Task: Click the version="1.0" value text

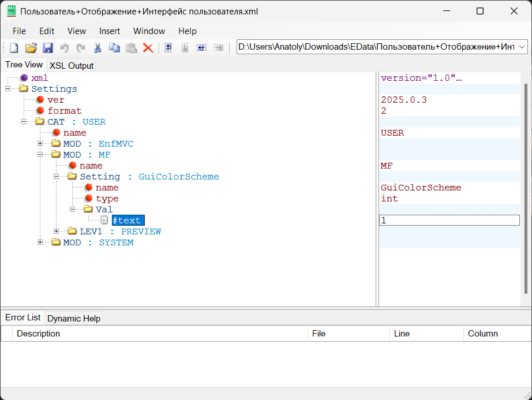Action: tap(421, 78)
